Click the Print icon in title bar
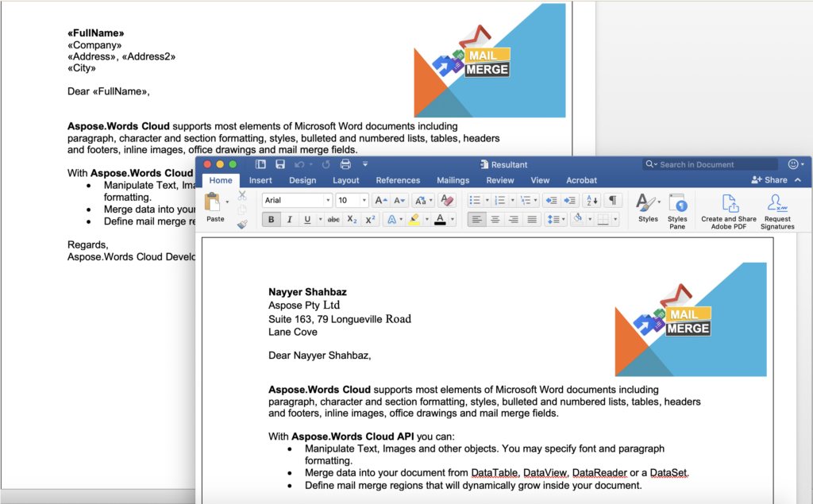This screenshot has height=504, width=813. [x=345, y=164]
